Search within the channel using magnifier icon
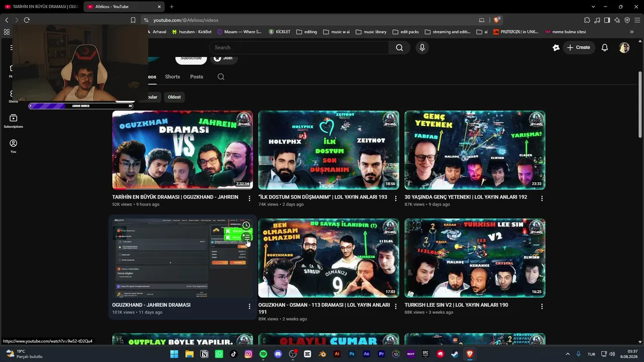This screenshot has height=362, width=644. tap(221, 77)
